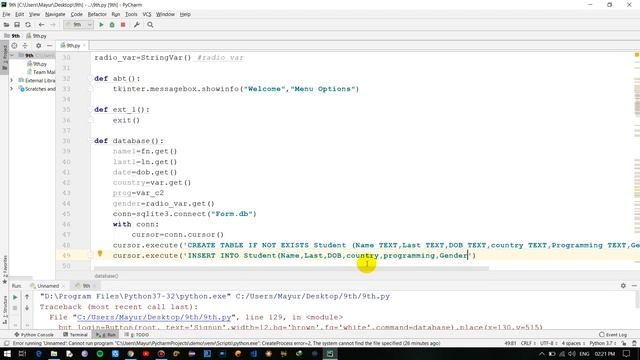Image resolution: width=640 pixels, height=360 pixels.
Task: Click the collapse-all icon in Project panel
Action: point(25,46)
